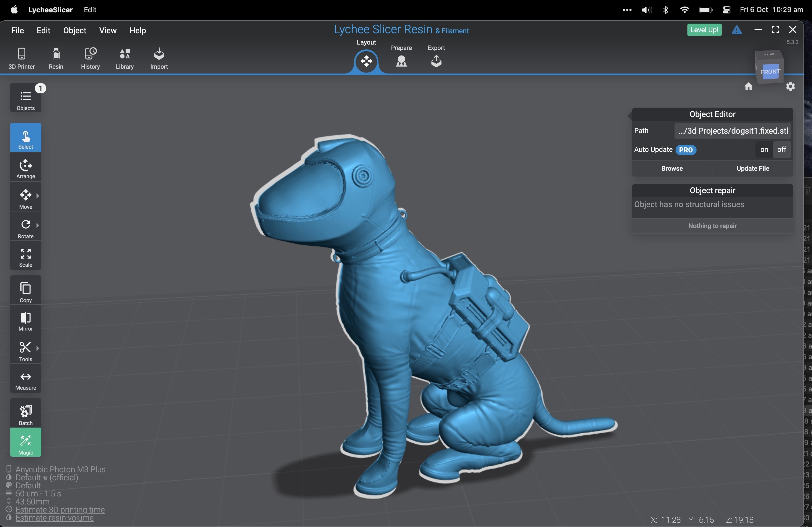Click Estimate 3D printing time link
This screenshot has height=527, width=812.
point(60,510)
